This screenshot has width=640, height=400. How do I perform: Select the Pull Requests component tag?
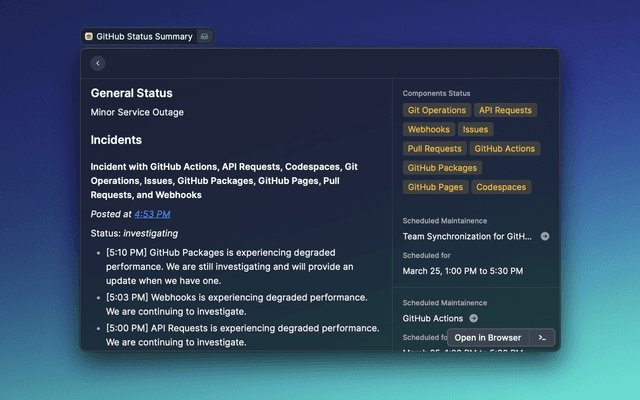[434, 148]
